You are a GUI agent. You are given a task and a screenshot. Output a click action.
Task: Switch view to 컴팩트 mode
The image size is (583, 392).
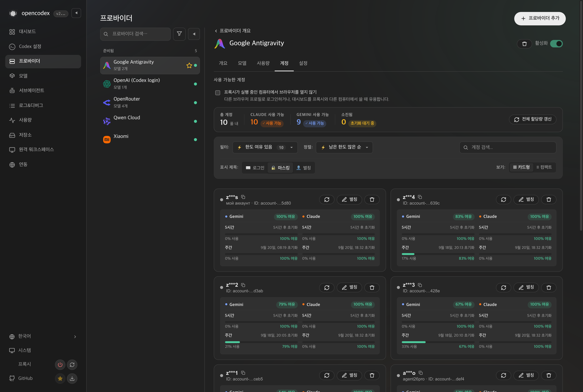tap(544, 167)
